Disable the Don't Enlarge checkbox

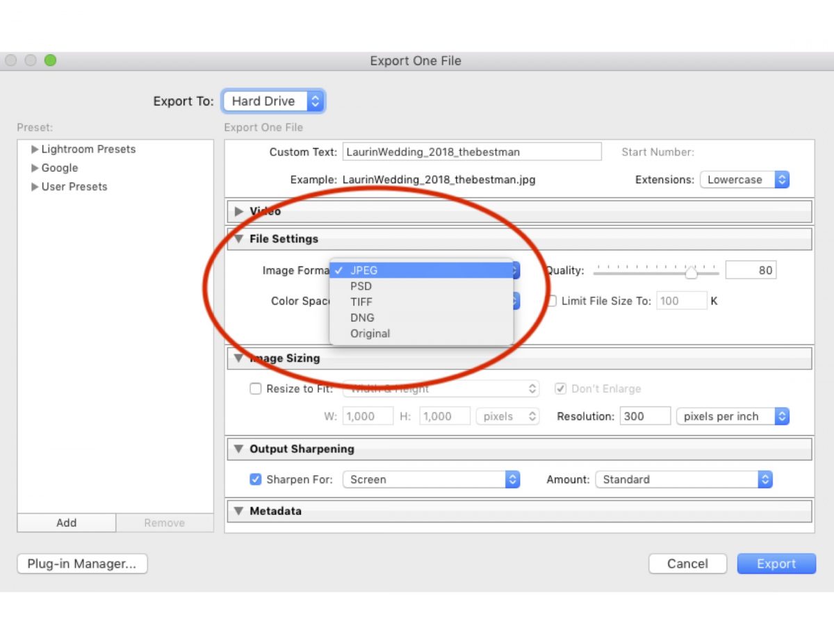(x=560, y=388)
